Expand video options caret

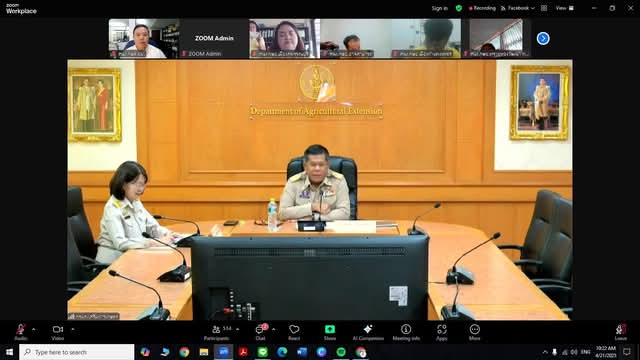73,329
